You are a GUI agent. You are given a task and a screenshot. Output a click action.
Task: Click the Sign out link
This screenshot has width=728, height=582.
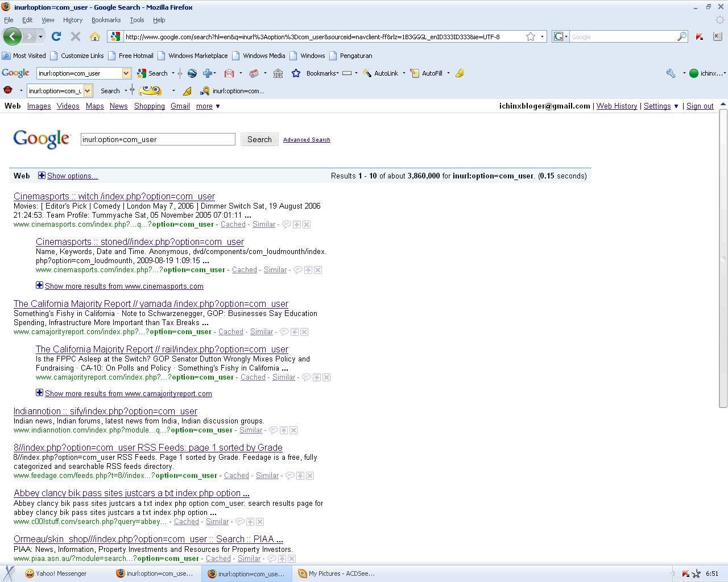(700, 106)
